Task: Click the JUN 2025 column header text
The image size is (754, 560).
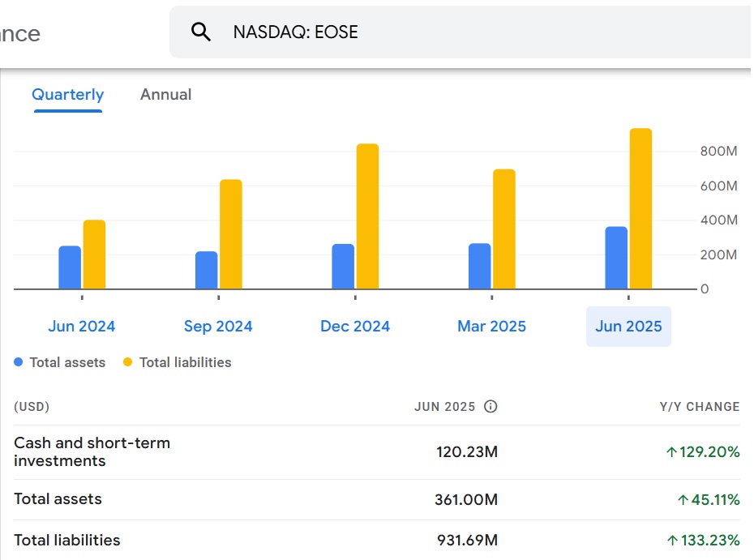Action: click(x=445, y=407)
